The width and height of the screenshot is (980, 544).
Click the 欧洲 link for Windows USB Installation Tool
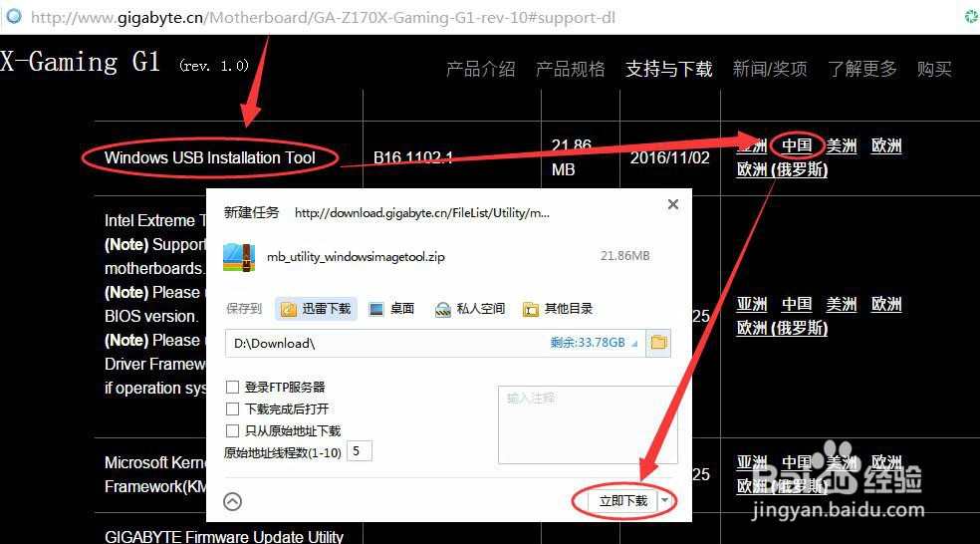(x=886, y=145)
